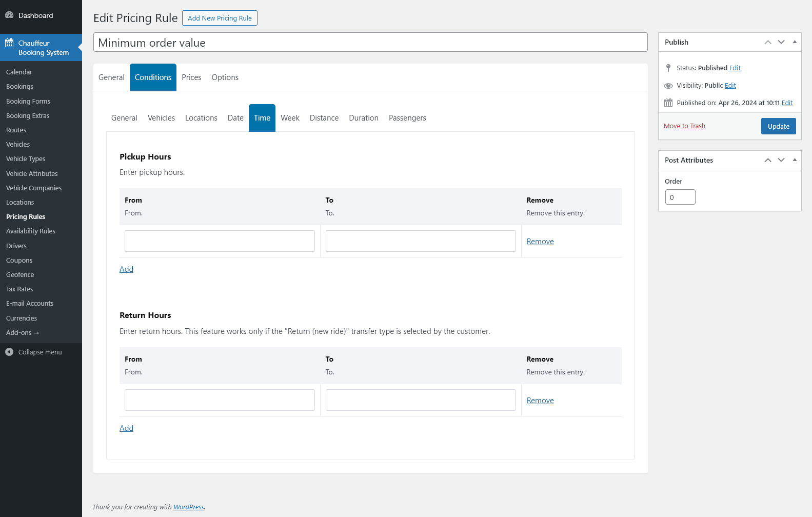
Task: Focus the pickup hours From field
Action: [x=220, y=241]
